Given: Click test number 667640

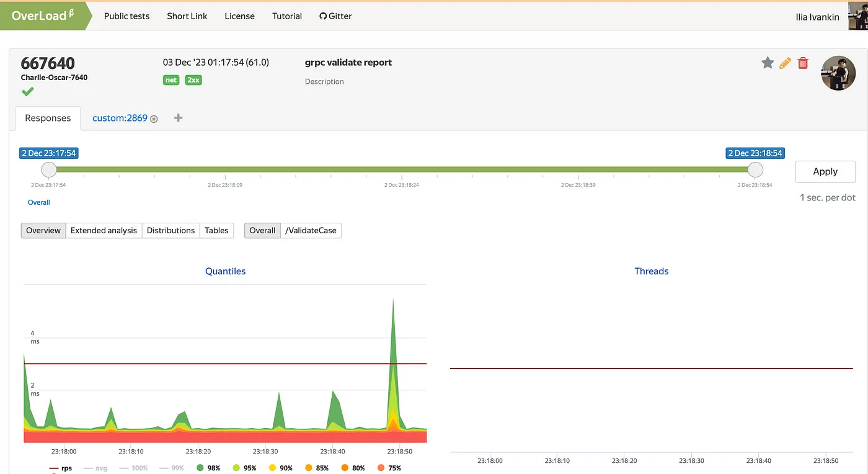Looking at the screenshot, I should pyautogui.click(x=48, y=63).
